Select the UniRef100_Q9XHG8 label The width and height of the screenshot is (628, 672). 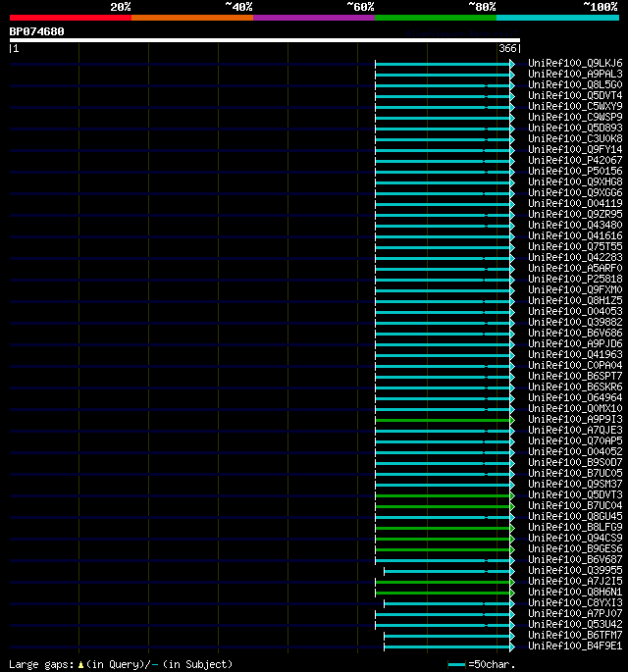click(575, 182)
